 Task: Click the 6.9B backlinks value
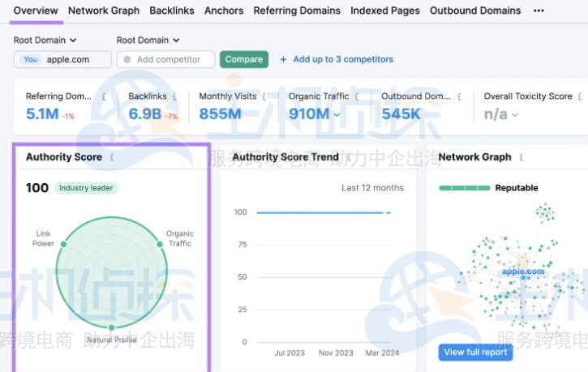point(144,114)
